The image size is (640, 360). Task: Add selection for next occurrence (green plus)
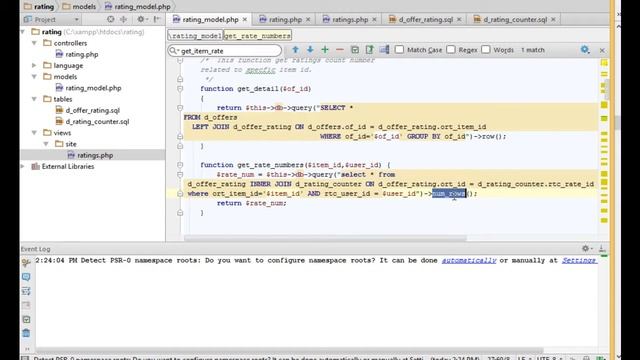pyautogui.click(x=325, y=50)
